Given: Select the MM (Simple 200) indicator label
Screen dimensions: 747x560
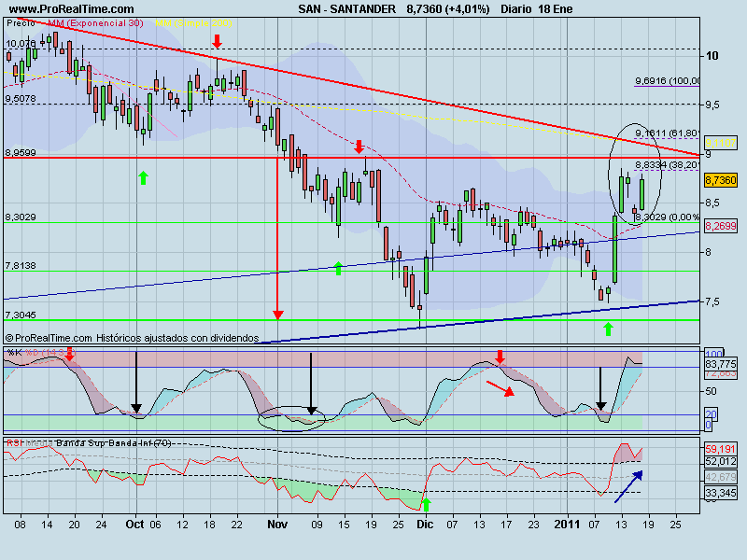Looking at the screenshot, I should 194,22.
